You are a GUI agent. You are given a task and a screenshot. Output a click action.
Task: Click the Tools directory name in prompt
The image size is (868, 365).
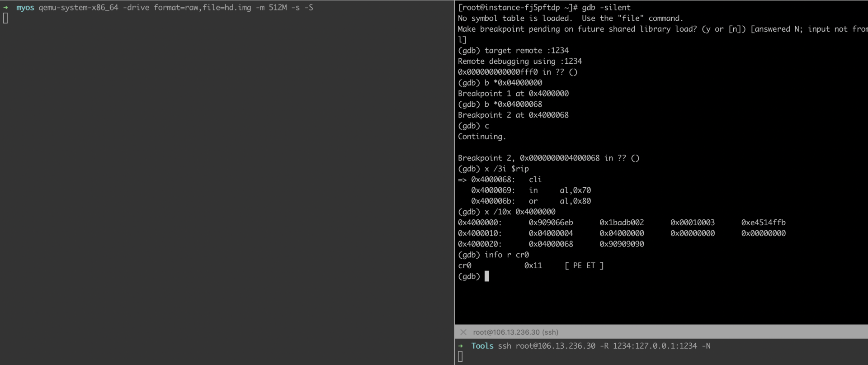click(482, 346)
